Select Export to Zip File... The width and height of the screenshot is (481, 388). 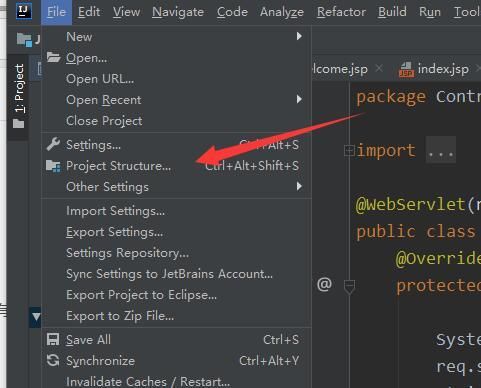[x=176, y=316]
